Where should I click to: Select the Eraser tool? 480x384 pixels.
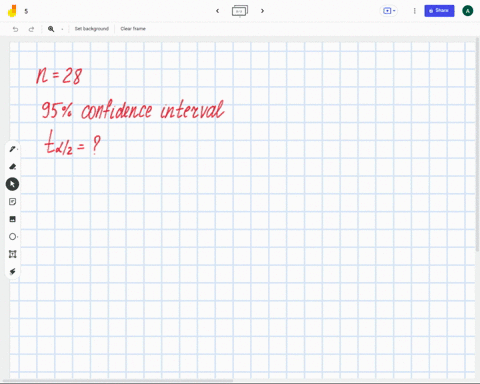tap(13, 166)
